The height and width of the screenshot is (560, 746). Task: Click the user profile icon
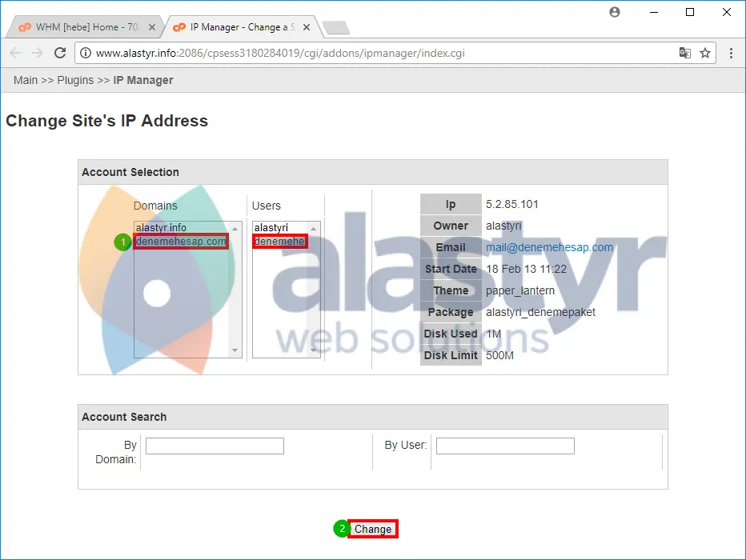614,13
